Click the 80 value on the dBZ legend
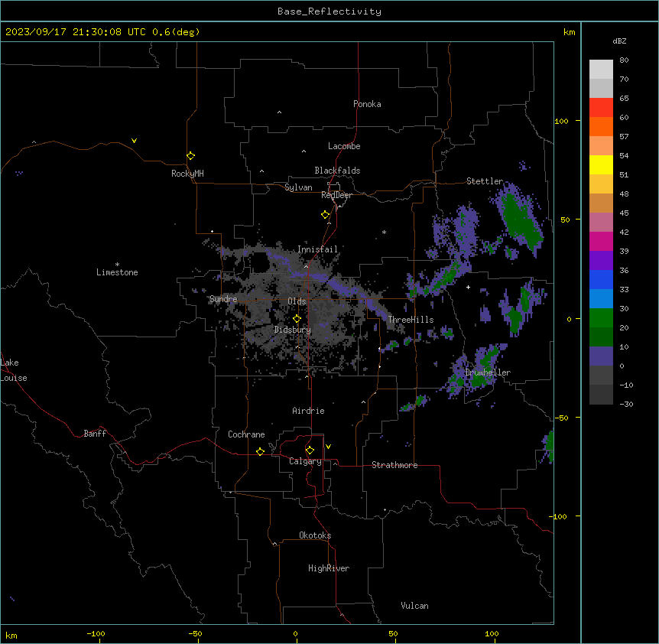Image resolution: width=659 pixels, height=644 pixels. [x=624, y=60]
